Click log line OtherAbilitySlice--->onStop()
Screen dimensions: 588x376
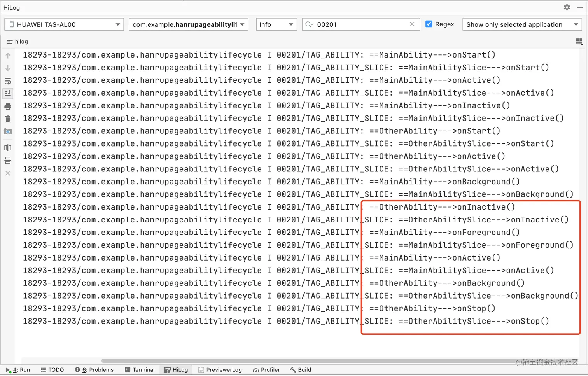coord(286,321)
